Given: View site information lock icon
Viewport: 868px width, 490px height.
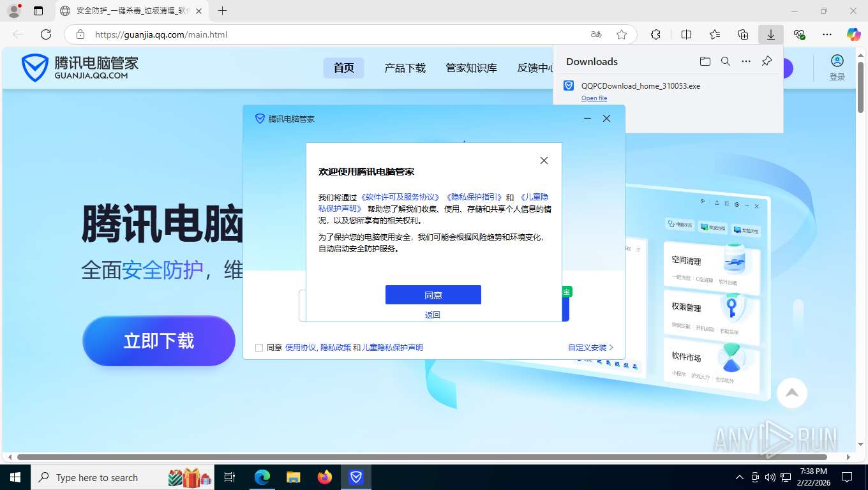Looking at the screenshot, I should (80, 34).
